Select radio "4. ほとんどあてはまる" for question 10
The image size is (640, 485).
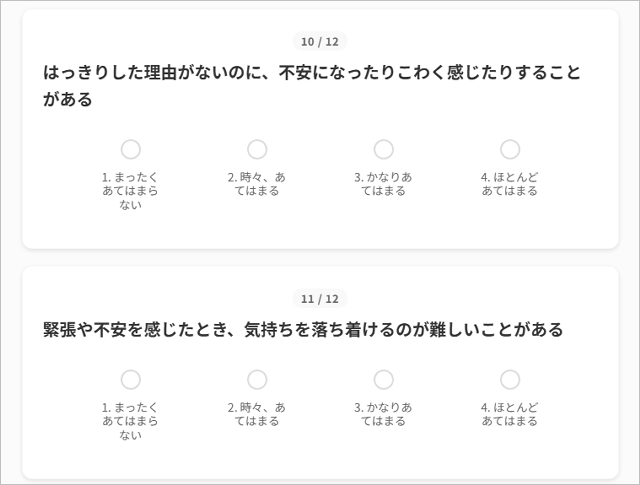click(510, 149)
